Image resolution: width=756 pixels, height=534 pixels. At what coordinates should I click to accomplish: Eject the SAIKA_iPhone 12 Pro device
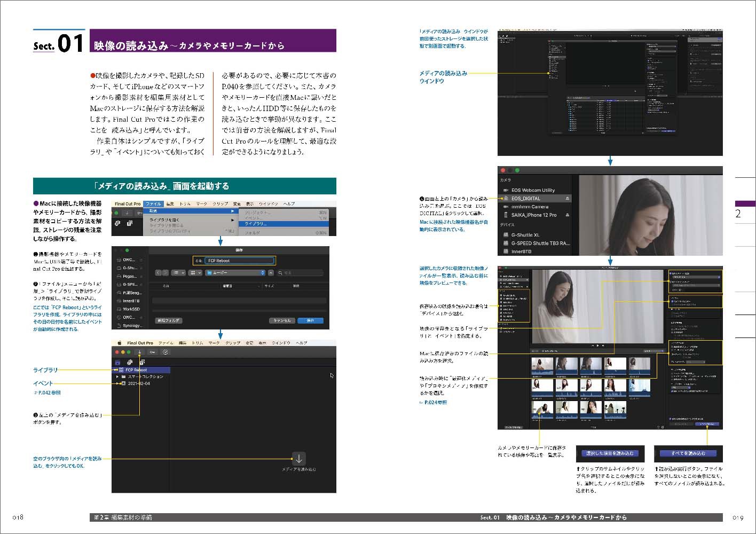[567, 215]
